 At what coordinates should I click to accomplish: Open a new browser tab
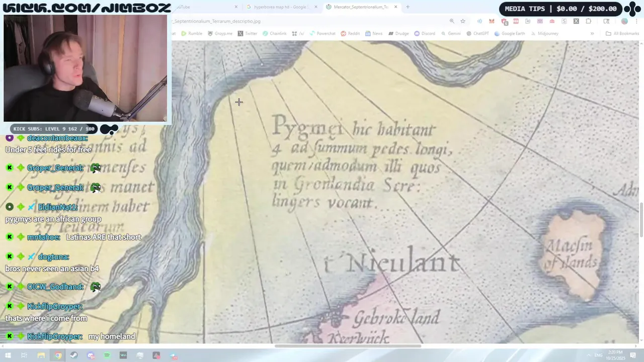(x=408, y=7)
